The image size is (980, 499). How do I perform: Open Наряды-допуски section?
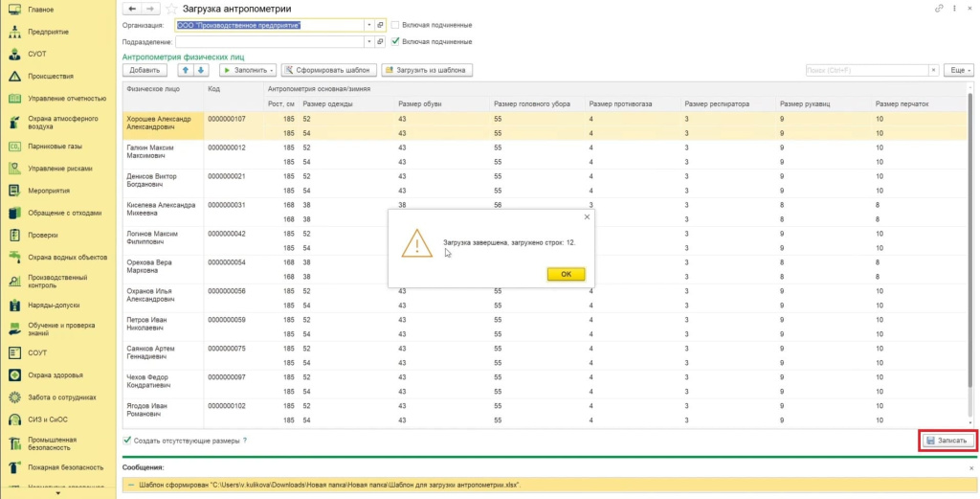(54, 306)
